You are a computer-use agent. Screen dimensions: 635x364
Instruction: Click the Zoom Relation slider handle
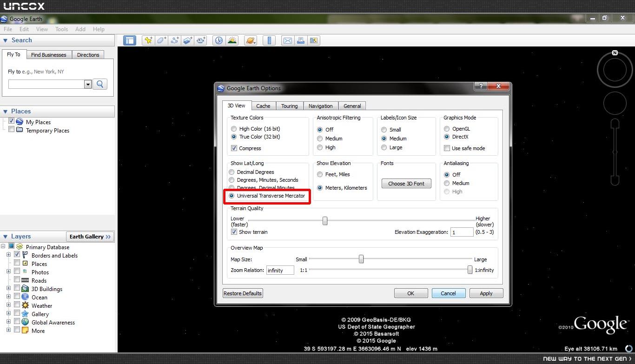coord(470,270)
